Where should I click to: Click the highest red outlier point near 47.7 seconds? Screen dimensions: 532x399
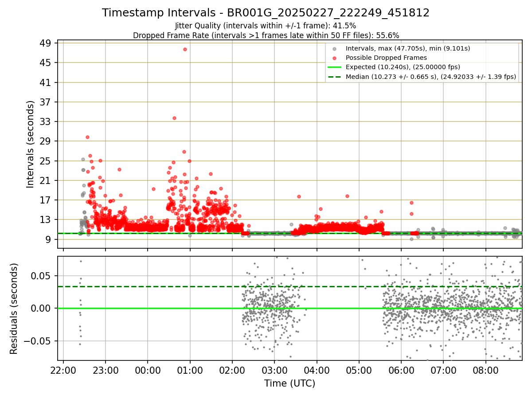pos(185,49)
